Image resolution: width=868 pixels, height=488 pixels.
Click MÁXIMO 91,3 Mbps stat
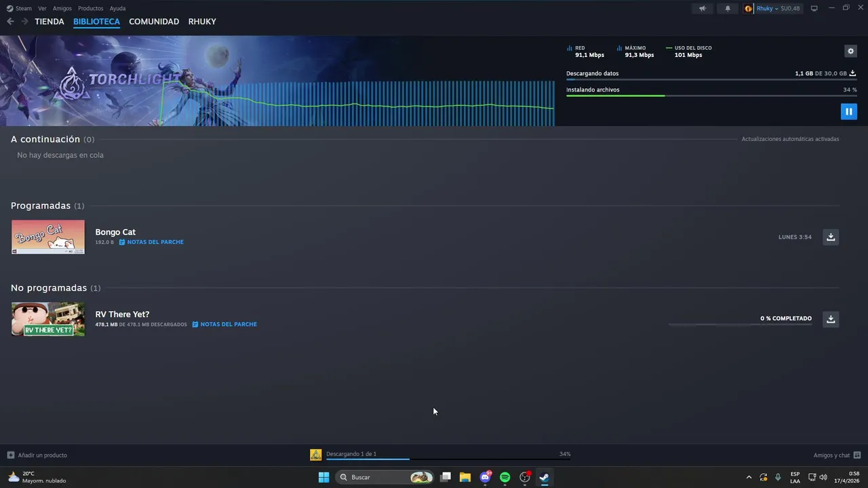[x=636, y=52]
